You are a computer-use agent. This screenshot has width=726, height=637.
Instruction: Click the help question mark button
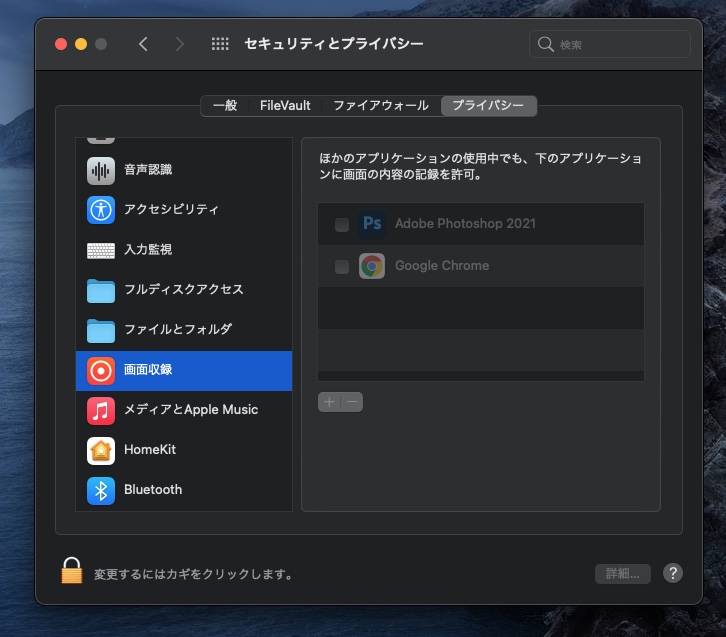674,573
